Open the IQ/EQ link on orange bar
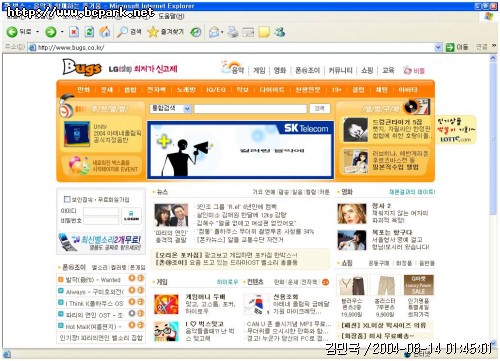500x361 pixels. 216,90
